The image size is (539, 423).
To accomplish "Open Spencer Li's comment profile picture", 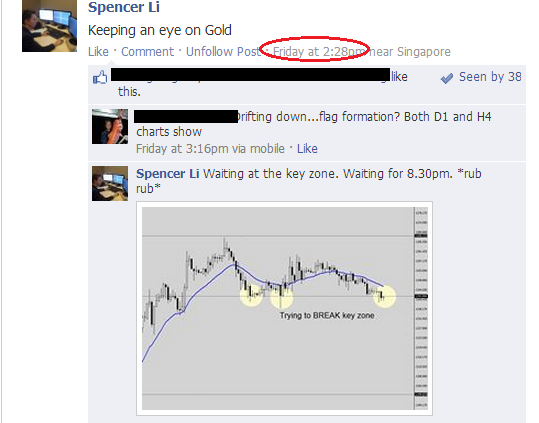I will point(110,183).
